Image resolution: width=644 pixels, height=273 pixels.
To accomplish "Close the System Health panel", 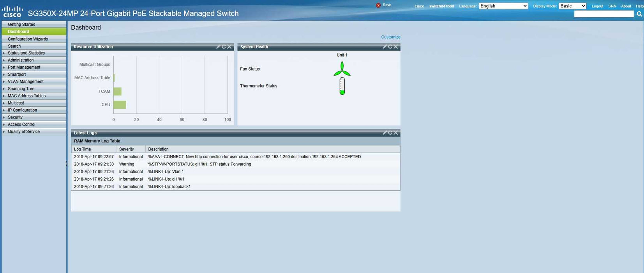I will [396, 47].
